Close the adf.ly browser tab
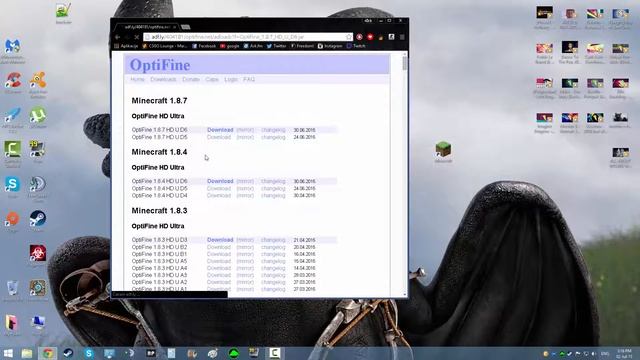 point(175,27)
